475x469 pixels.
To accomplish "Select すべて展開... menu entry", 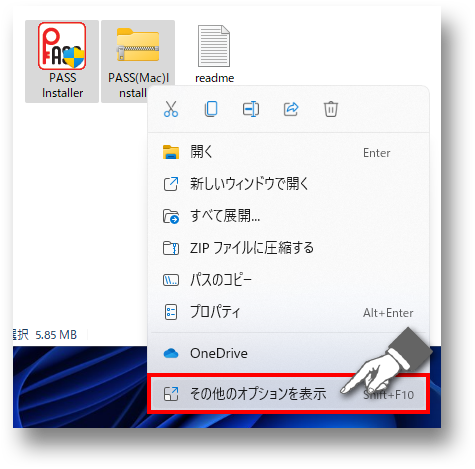I will tap(288, 216).
